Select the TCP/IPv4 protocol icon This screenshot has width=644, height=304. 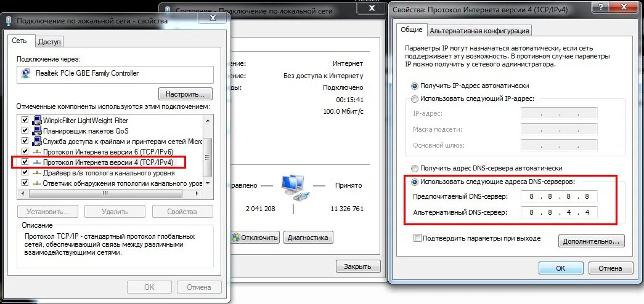point(38,162)
